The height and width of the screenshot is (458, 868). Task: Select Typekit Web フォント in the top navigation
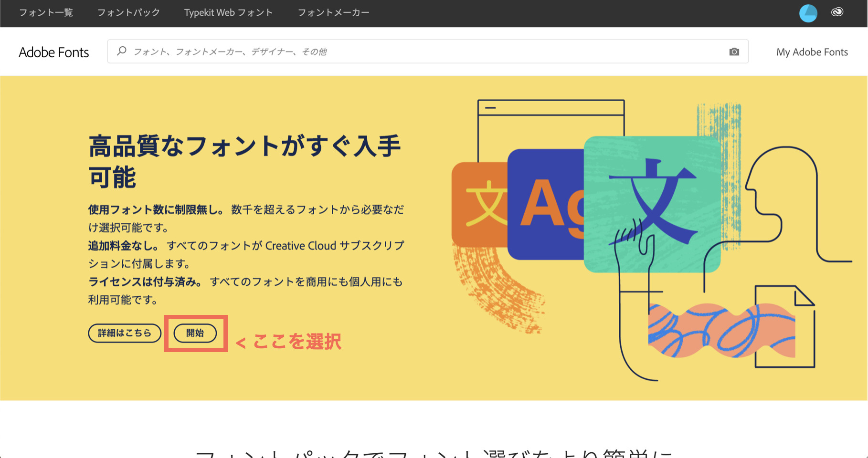(228, 13)
